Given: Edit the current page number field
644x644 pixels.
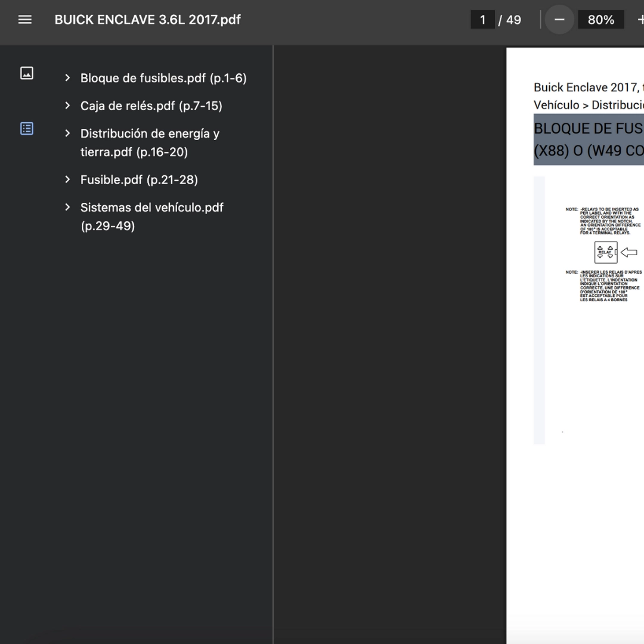Looking at the screenshot, I should pyautogui.click(x=482, y=20).
